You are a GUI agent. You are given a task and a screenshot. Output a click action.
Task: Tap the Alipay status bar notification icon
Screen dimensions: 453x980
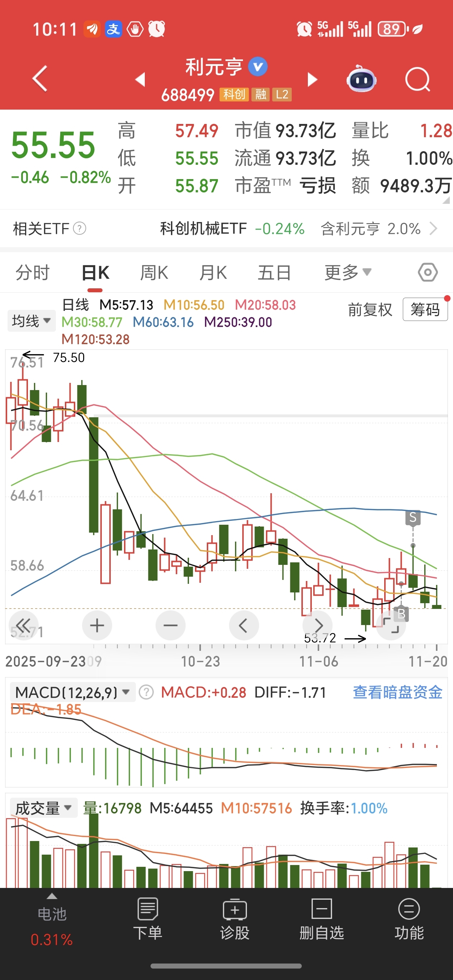point(113,29)
